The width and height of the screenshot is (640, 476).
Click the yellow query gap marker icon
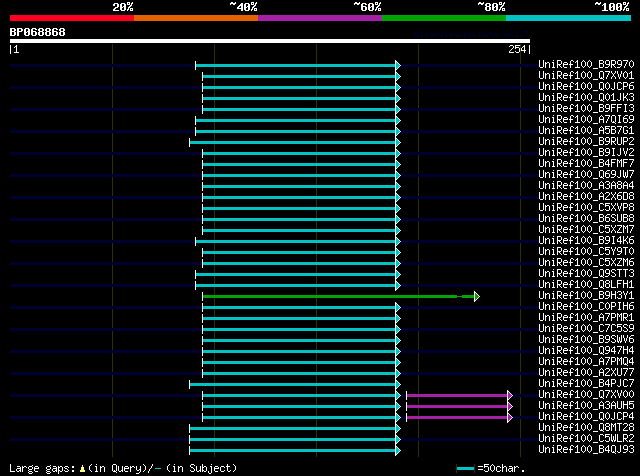click(x=82, y=469)
